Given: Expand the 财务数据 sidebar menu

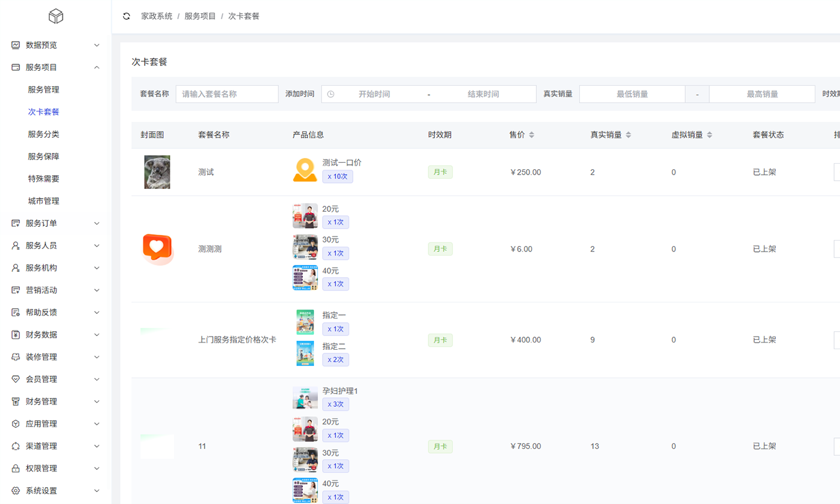Looking at the screenshot, I should [97, 335].
